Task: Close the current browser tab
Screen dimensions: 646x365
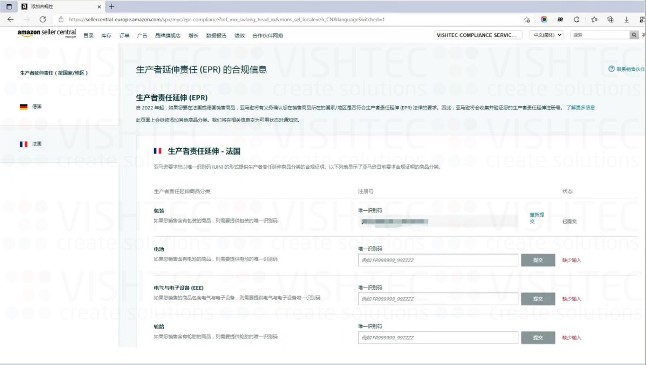Action: coord(99,7)
